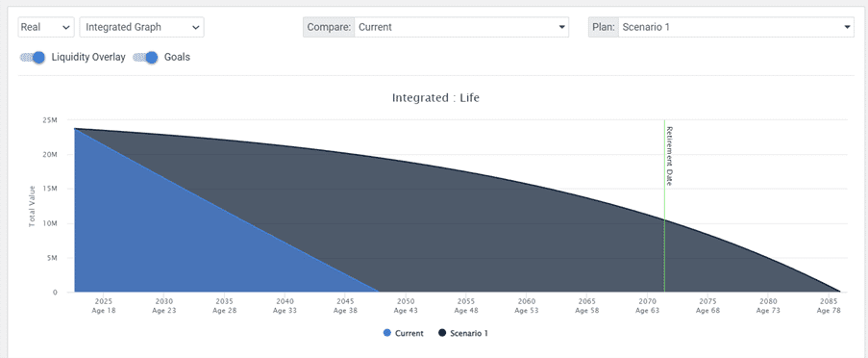Viewport: 868px width, 358px height.
Task: Click the Integrated : Life chart title
Action: (x=435, y=98)
